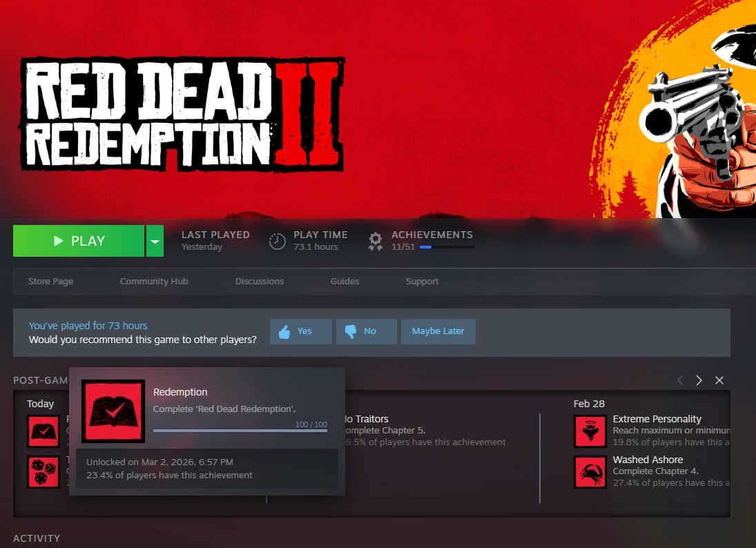Click the Washed Ashore crab icon
The height and width of the screenshot is (548, 756).
[x=590, y=472]
